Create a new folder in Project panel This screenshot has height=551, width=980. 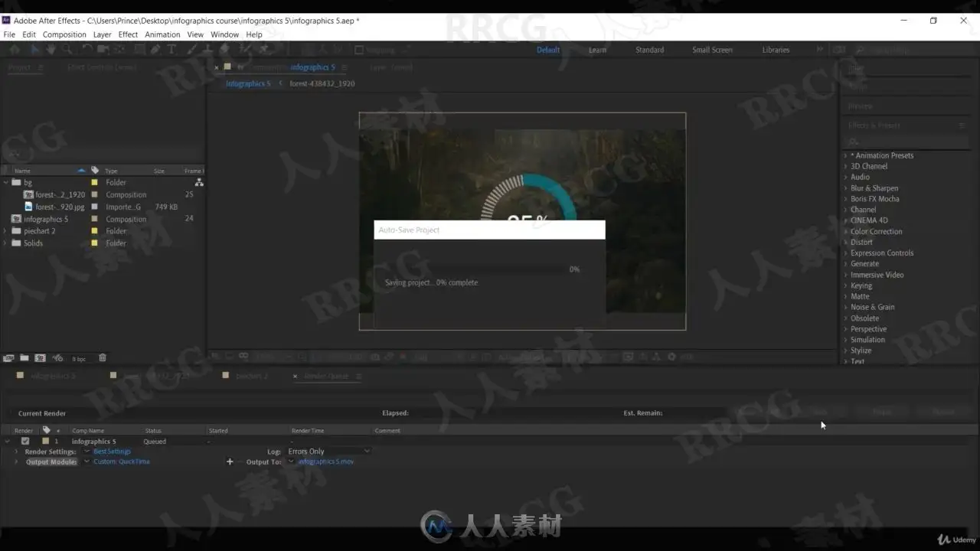coord(24,358)
